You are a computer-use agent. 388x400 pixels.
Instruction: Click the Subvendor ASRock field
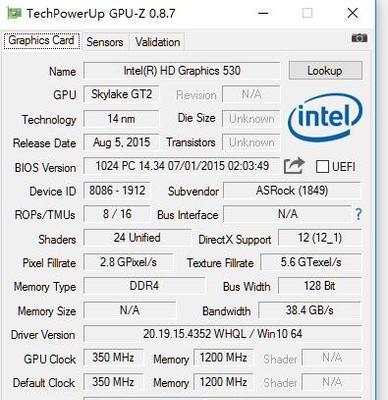pos(292,191)
